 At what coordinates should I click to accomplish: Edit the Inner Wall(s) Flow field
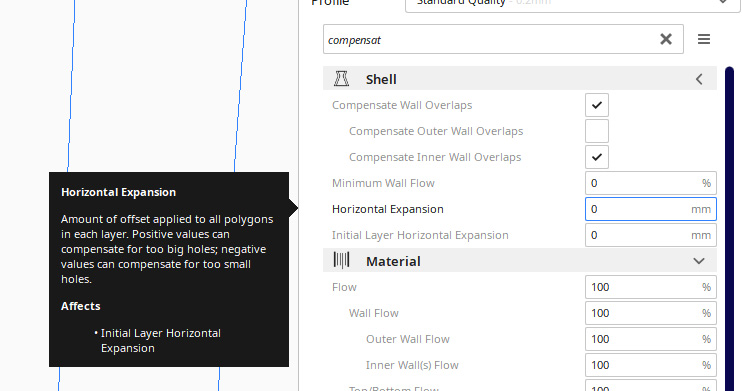(651, 365)
